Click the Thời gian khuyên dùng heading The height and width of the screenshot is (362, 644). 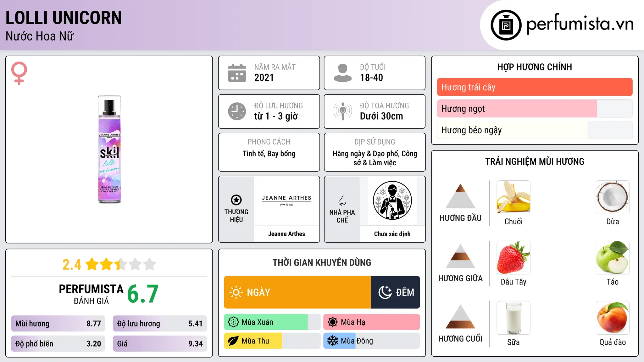point(322,262)
